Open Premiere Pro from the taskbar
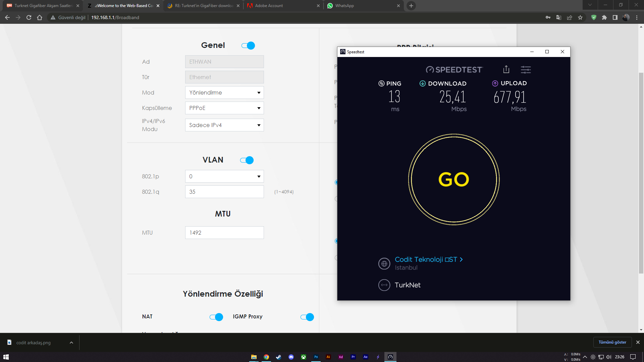The height and width of the screenshot is (362, 644). tap(353, 357)
